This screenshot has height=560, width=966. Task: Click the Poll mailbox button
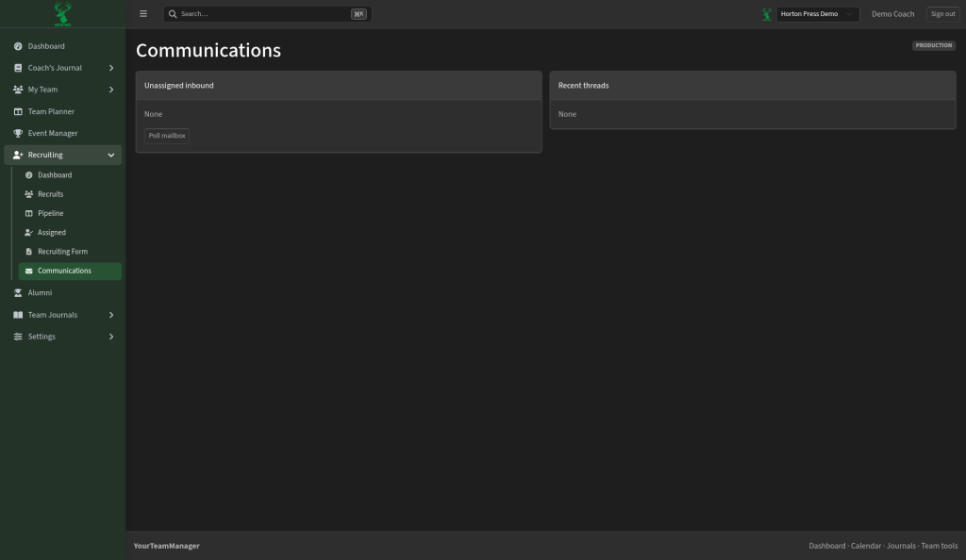point(167,136)
